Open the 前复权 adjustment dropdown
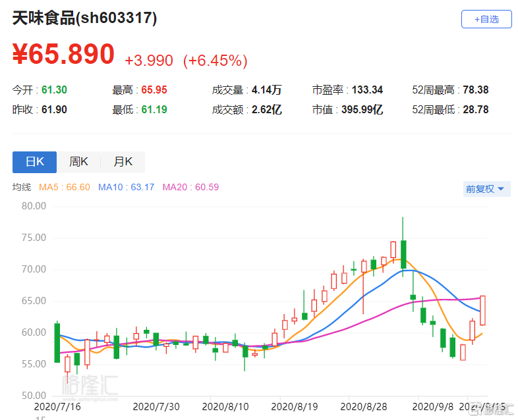The width and height of the screenshot is (518, 420). [x=486, y=189]
